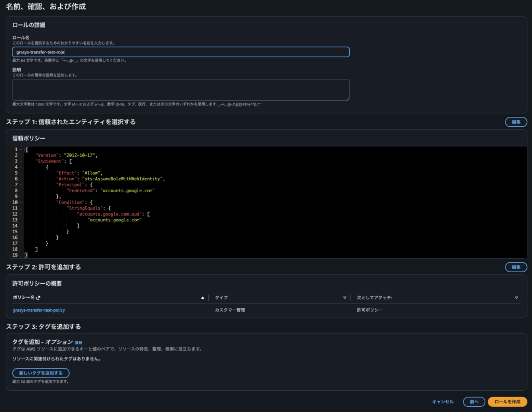Click the orange ロールを作成 button
Image resolution: width=532 pixels, height=412 pixels.
pos(507,402)
